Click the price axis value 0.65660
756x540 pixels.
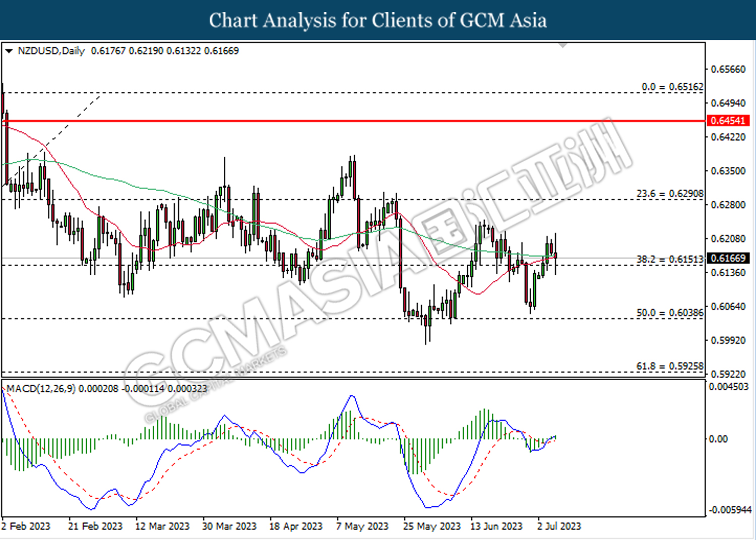(728, 69)
